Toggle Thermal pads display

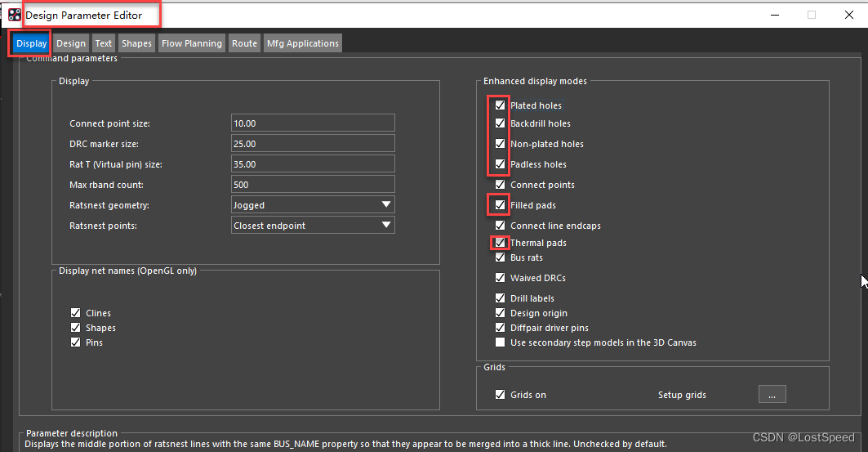pyautogui.click(x=500, y=243)
